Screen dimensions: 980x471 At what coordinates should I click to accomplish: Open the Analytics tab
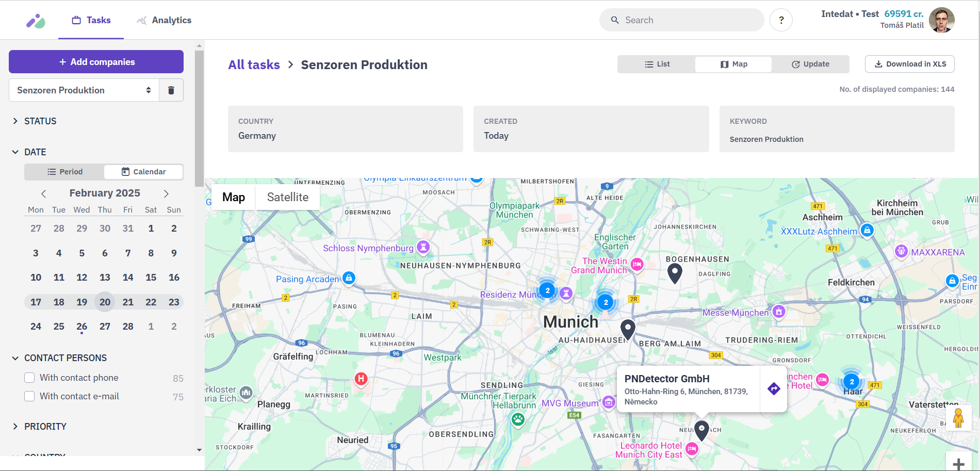click(x=164, y=20)
